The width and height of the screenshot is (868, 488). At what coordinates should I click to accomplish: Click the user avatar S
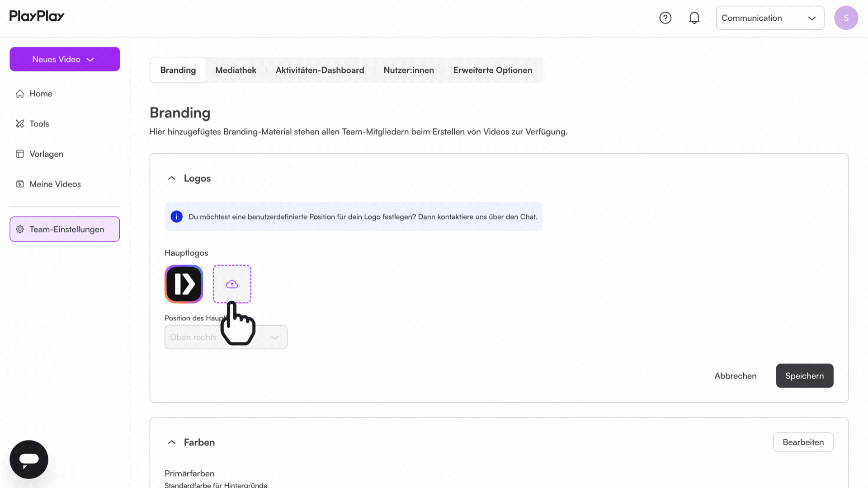pyautogui.click(x=846, y=18)
